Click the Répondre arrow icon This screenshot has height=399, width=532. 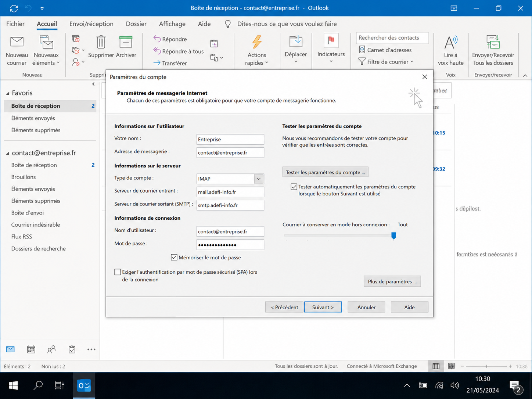(x=157, y=39)
